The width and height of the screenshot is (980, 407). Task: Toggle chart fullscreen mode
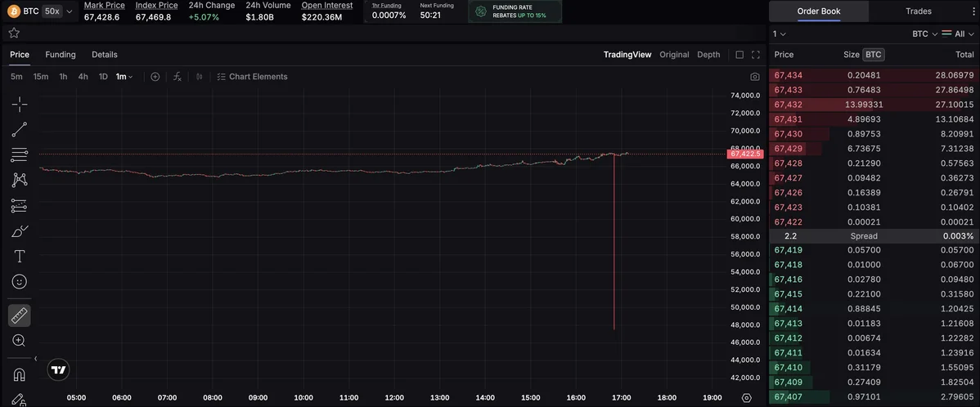pos(755,55)
